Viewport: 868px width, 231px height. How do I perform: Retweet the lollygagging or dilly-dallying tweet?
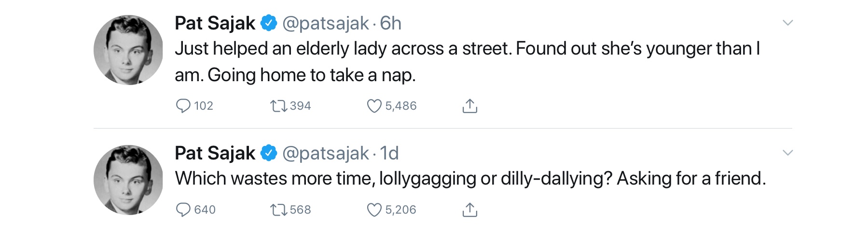[278, 210]
